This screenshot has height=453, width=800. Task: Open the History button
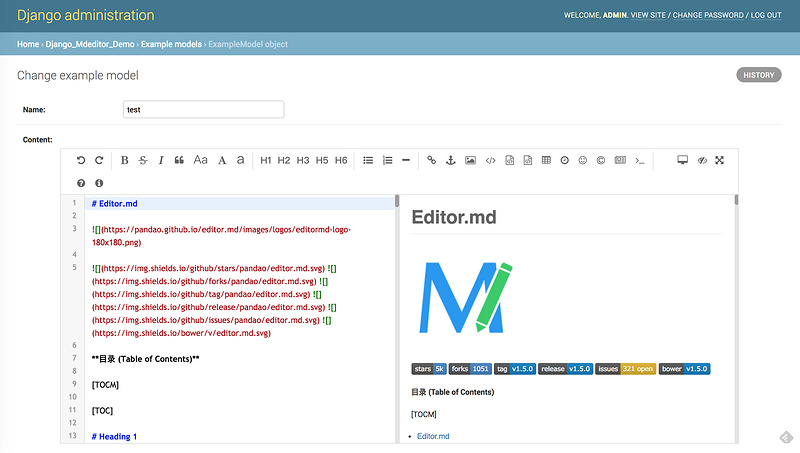tap(759, 75)
